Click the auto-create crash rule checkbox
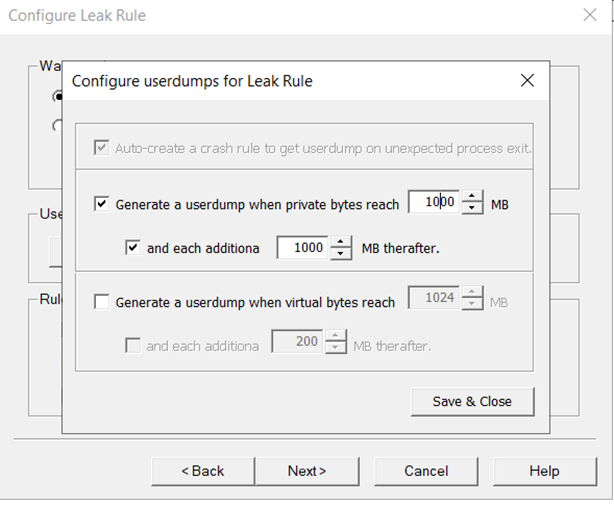614x505 pixels. pos(101,148)
